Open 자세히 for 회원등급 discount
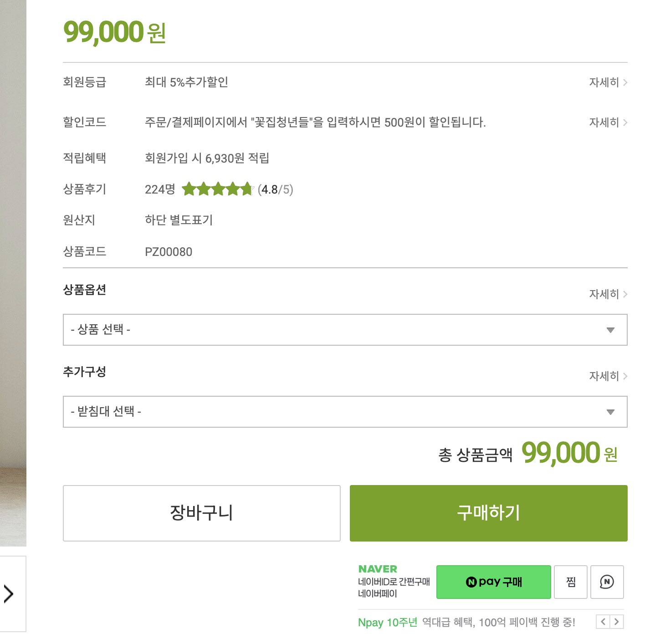Image resolution: width=655 pixels, height=644 pixels. [608, 82]
